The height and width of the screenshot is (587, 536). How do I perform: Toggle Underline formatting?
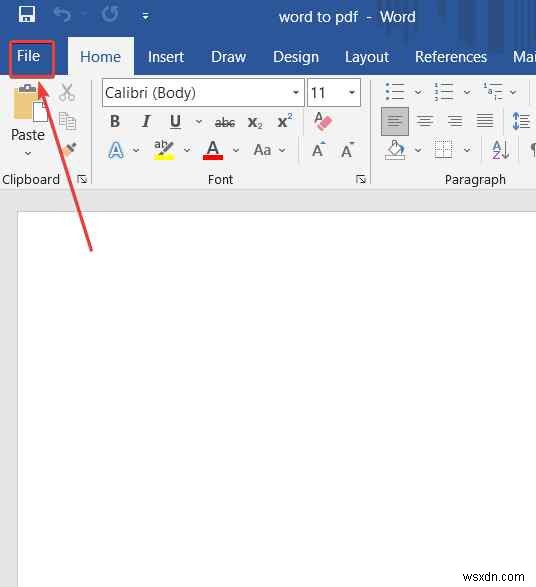click(175, 122)
